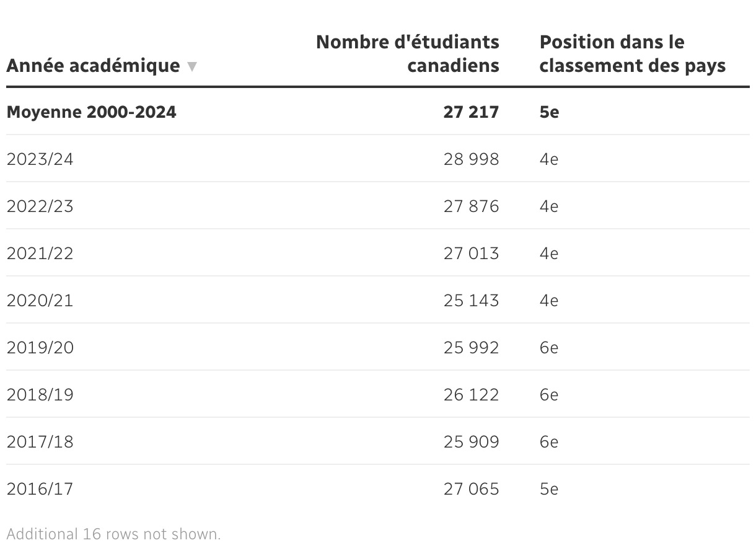The width and height of the screenshot is (756, 548).
Task: Select the 2021/22 academic year cell
Action: point(40,254)
